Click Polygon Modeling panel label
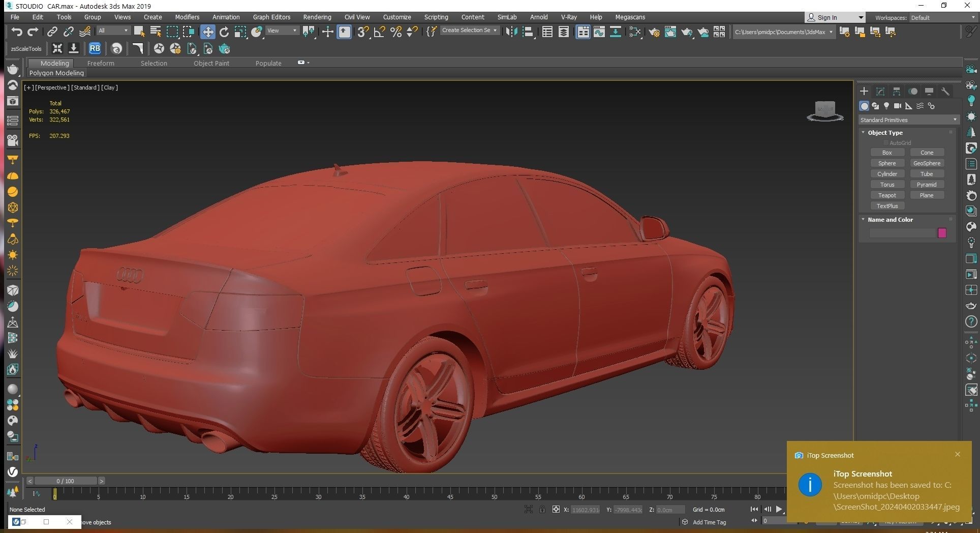This screenshot has height=533, width=980. [x=56, y=73]
